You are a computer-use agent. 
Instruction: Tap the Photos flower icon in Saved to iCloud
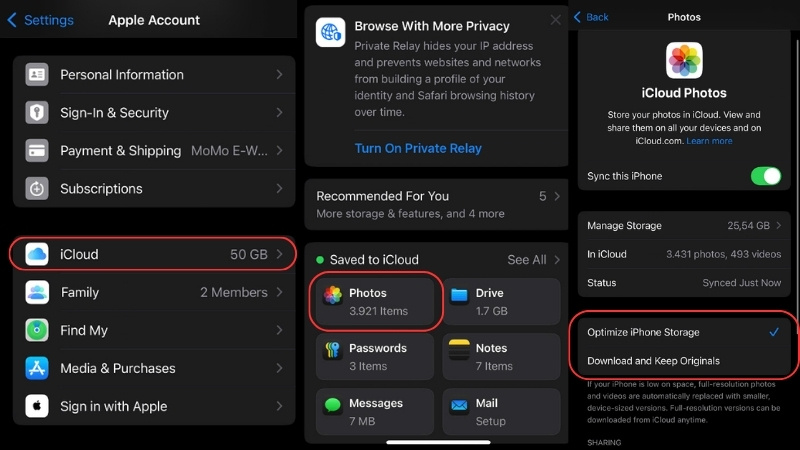(333, 295)
